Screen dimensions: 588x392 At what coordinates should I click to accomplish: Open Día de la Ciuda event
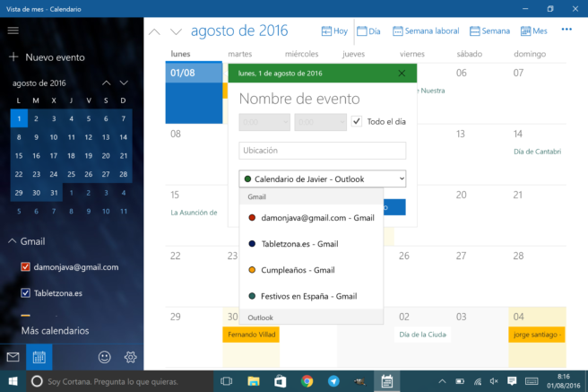point(423,335)
